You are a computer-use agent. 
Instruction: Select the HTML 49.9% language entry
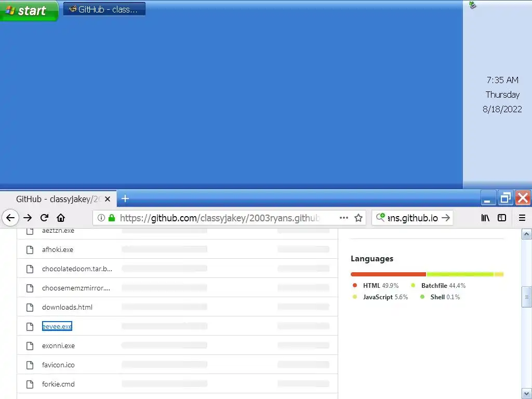pyautogui.click(x=376, y=286)
